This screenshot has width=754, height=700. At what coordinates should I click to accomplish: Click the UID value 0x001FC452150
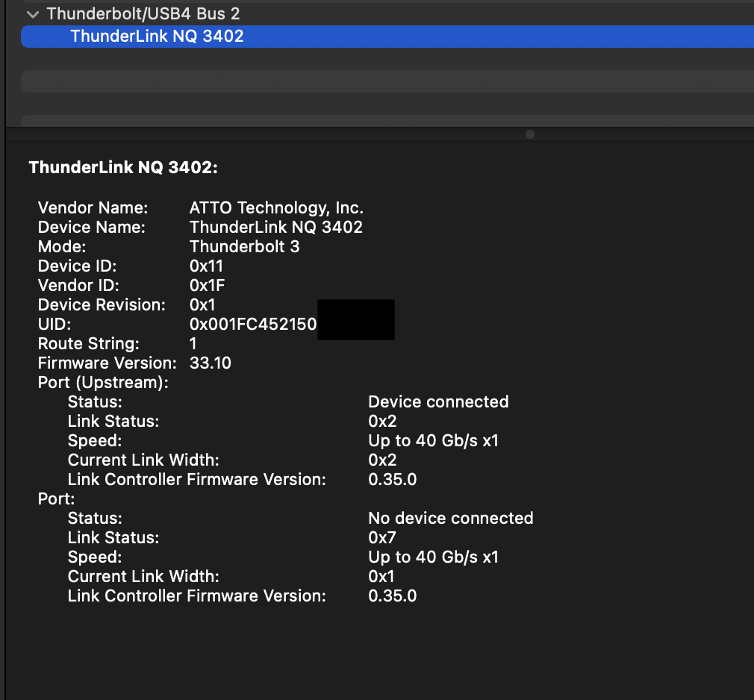pyautogui.click(x=253, y=324)
